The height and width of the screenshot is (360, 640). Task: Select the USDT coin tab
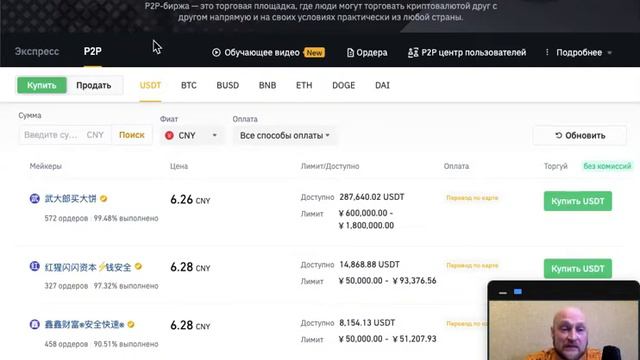(x=150, y=85)
